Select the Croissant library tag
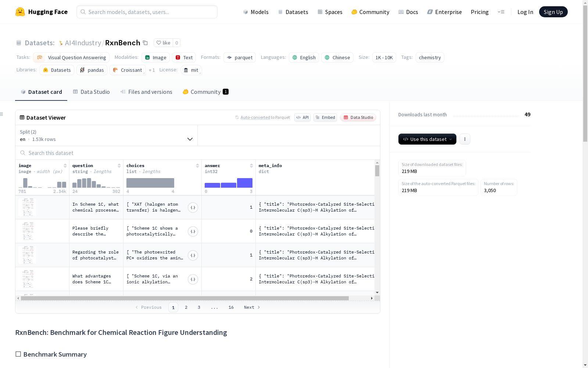Image resolution: width=588 pixels, height=368 pixels. coord(128,70)
